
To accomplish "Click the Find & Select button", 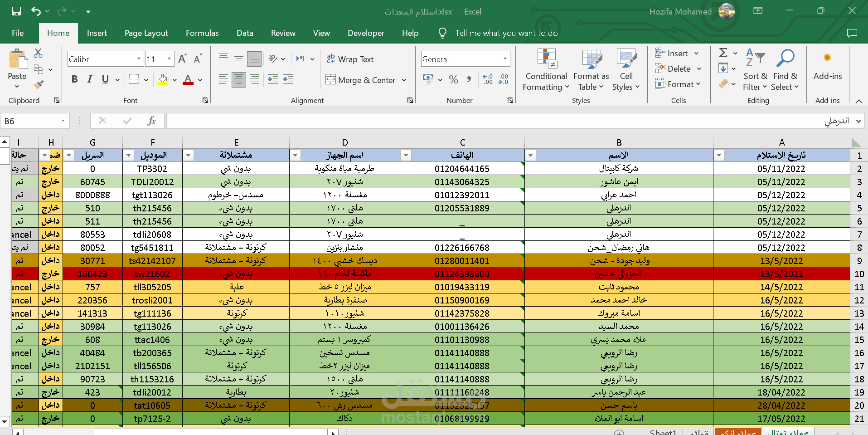I will 785,69.
